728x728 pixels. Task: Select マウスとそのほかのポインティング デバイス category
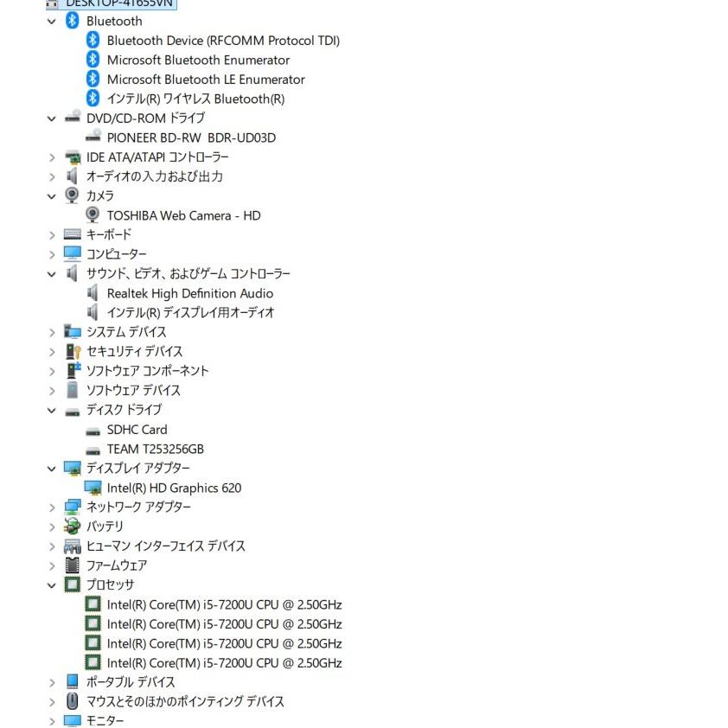(184, 701)
